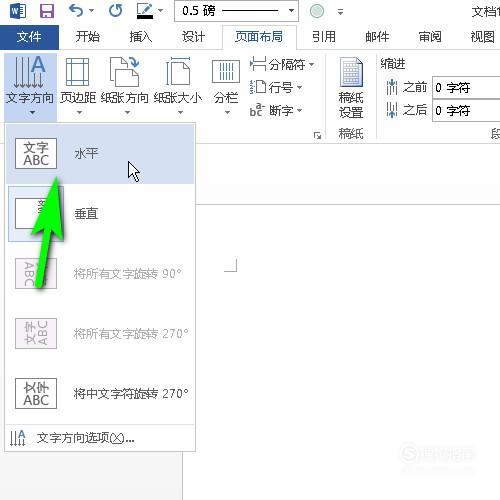Undo the last action
Image resolution: width=500 pixels, height=500 pixels.
(76, 11)
